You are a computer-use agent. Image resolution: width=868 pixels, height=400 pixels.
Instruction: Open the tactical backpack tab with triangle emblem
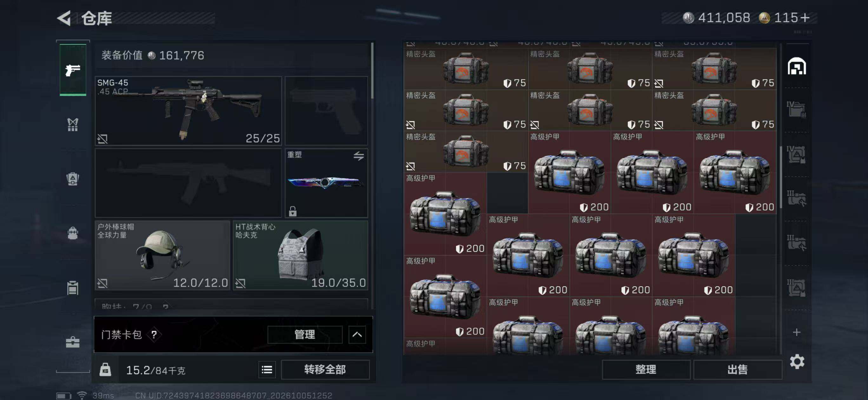click(73, 179)
